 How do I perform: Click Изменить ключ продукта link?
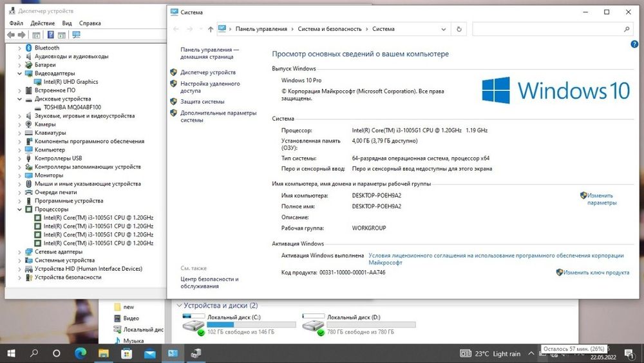596,273
